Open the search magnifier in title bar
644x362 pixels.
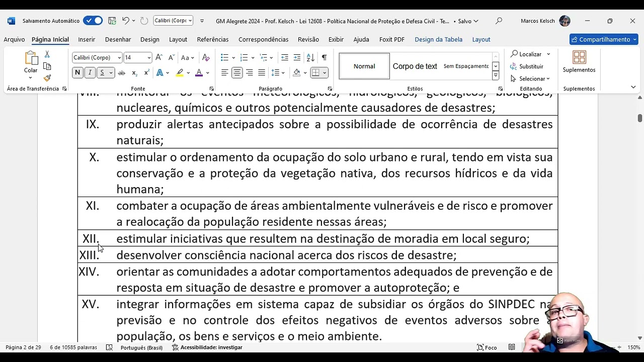tap(499, 21)
